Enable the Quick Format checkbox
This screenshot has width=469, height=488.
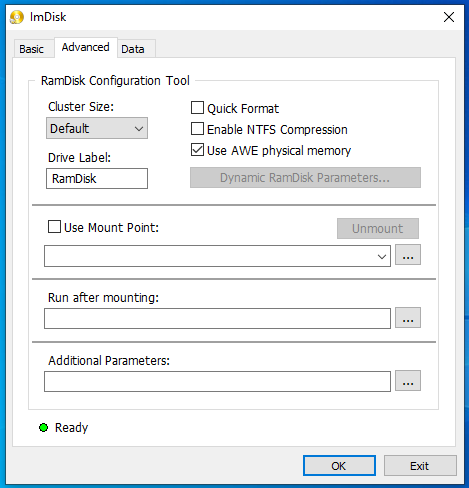[197, 108]
